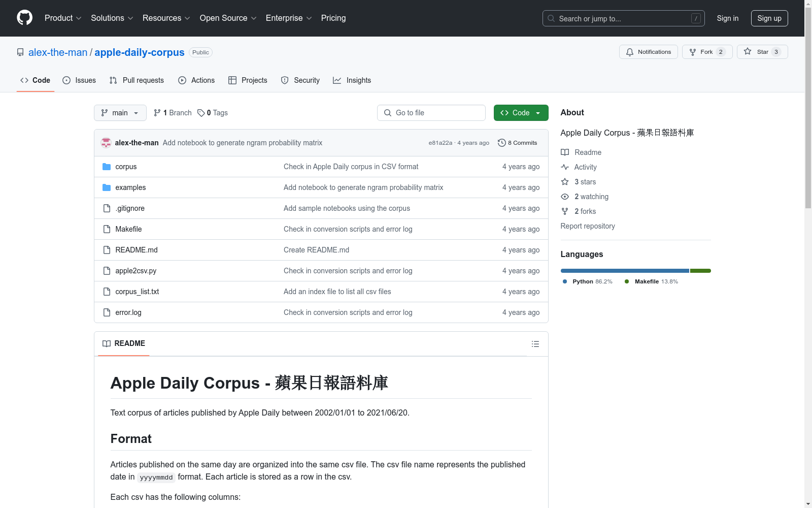
Task: Click the star icon beside 3 stars
Action: point(565,182)
